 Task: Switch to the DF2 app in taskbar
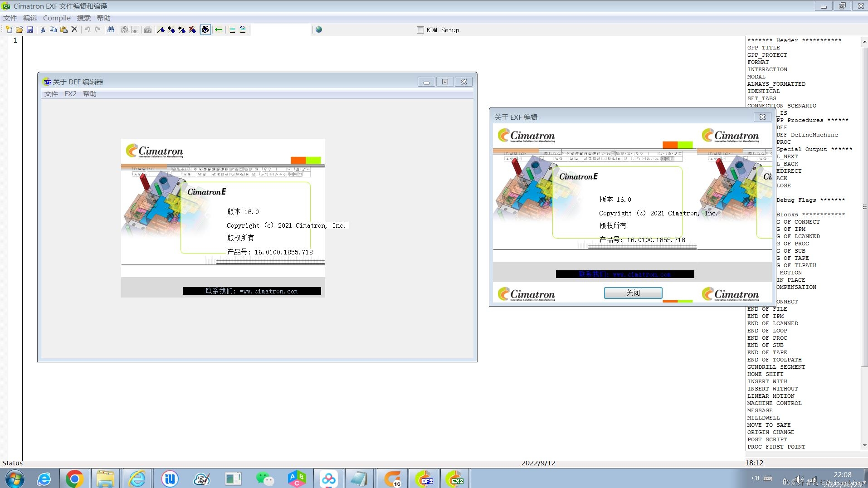point(424,479)
